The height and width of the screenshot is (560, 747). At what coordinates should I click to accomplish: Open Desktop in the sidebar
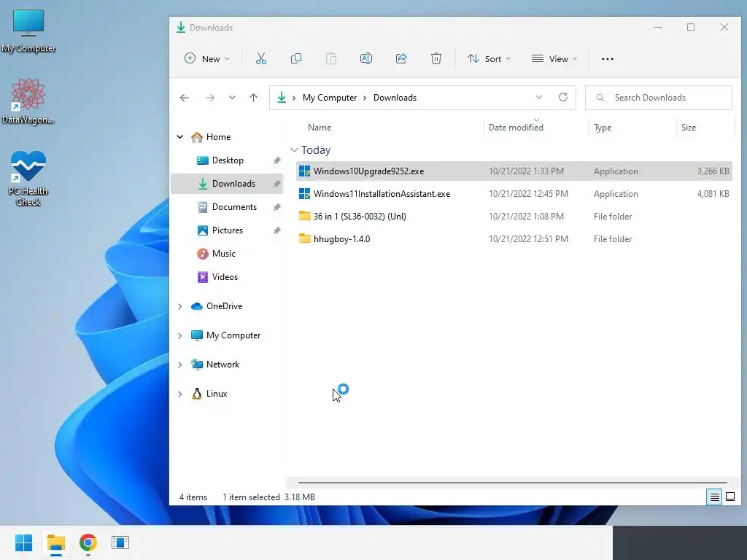pyautogui.click(x=228, y=160)
